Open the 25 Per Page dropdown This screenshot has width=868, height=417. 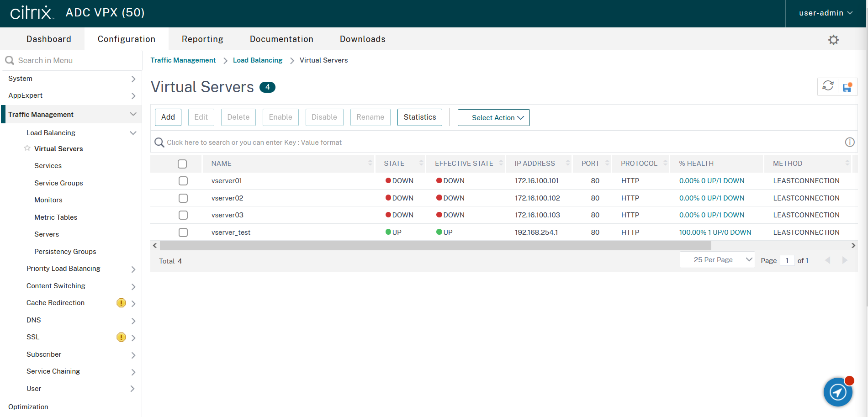click(x=717, y=260)
